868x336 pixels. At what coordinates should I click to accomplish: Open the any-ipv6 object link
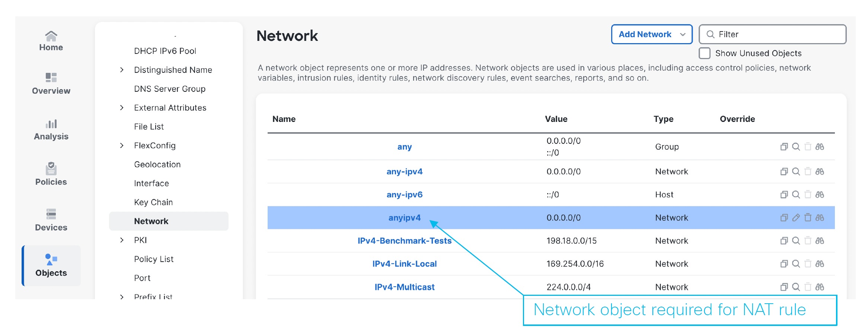404,195
